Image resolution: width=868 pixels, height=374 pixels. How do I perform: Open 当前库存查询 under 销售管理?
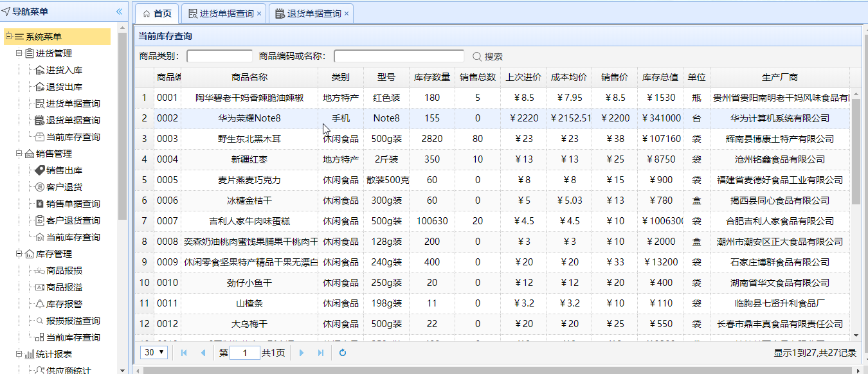pyautogui.click(x=73, y=237)
